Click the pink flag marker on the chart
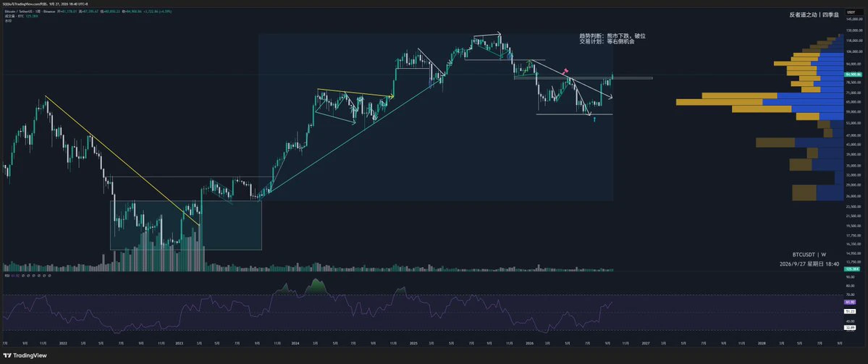The width and height of the screenshot is (868, 364). tap(565, 71)
